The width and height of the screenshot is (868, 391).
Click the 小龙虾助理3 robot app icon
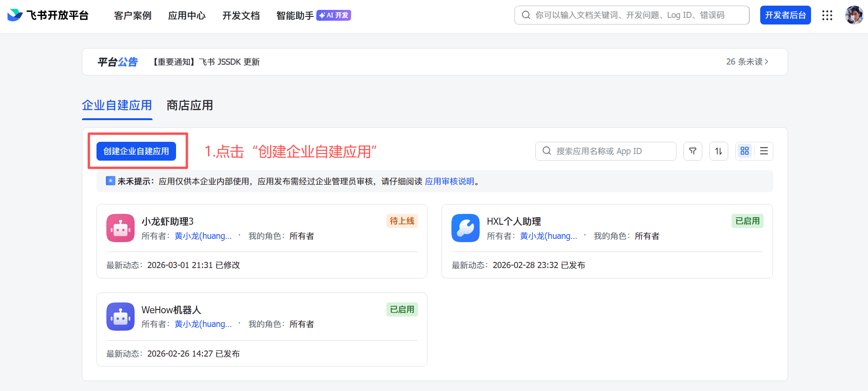[121, 228]
